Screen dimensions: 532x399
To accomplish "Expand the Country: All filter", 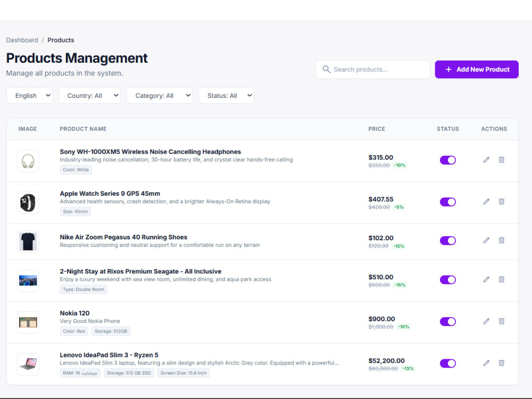I will coord(89,96).
